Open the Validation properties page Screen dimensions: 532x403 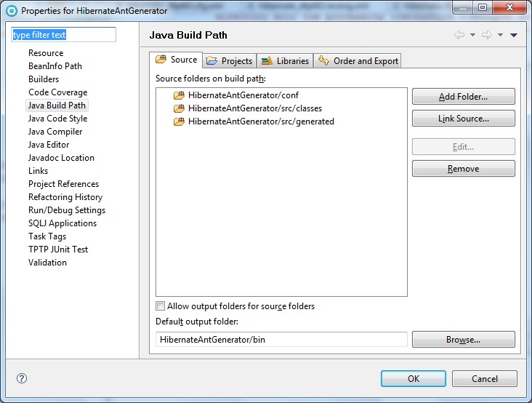[47, 263]
